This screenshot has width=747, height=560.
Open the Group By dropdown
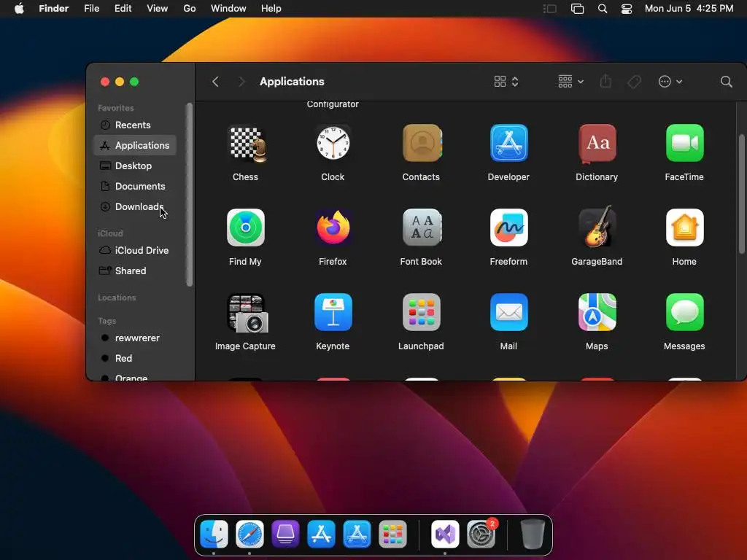[570, 82]
